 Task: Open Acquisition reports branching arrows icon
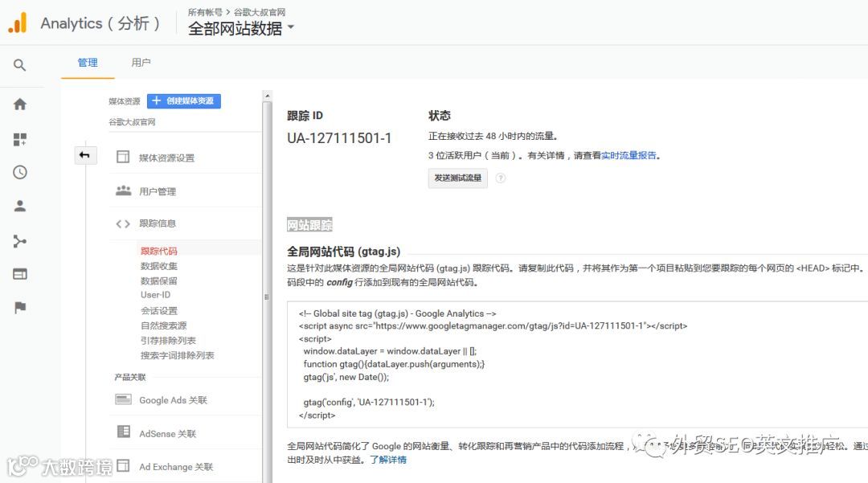[20, 241]
